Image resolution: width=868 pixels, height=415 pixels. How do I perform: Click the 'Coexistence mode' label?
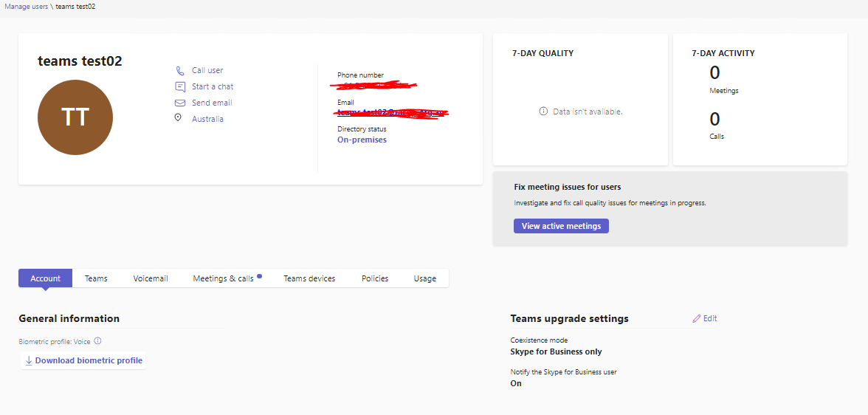tap(539, 340)
